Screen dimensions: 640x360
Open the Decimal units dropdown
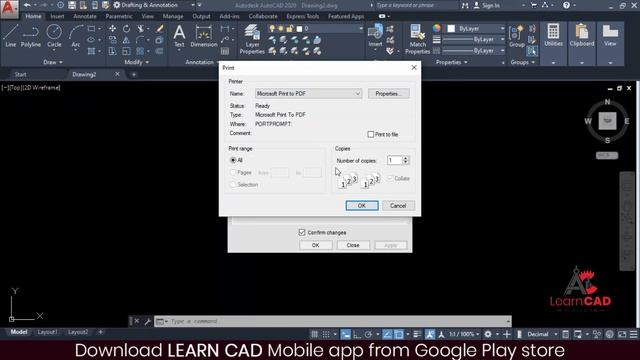(542, 334)
